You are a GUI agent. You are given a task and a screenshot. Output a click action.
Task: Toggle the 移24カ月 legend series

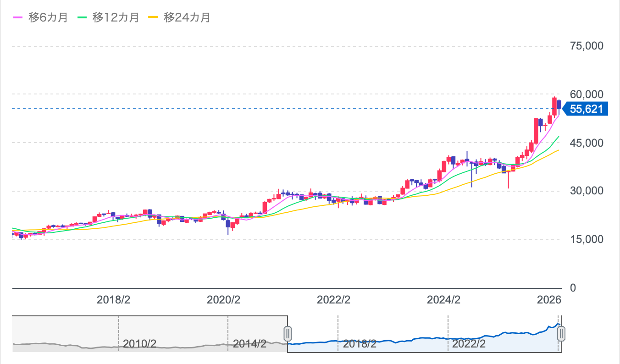(x=187, y=17)
